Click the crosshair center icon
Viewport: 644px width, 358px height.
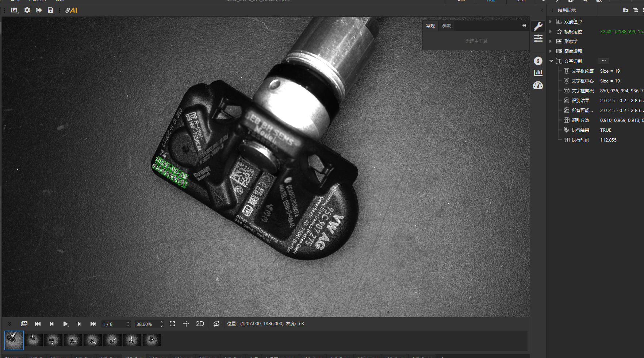pyautogui.click(x=186, y=324)
